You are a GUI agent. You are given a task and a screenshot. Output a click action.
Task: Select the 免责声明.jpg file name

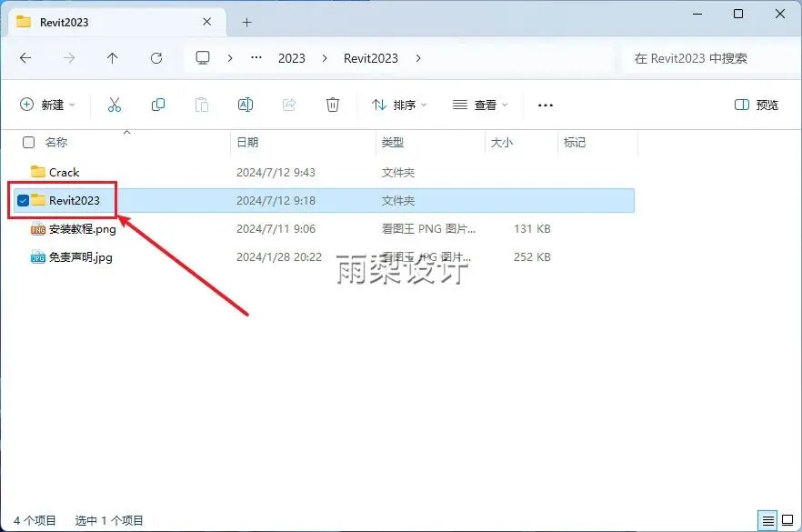[80, 256]
